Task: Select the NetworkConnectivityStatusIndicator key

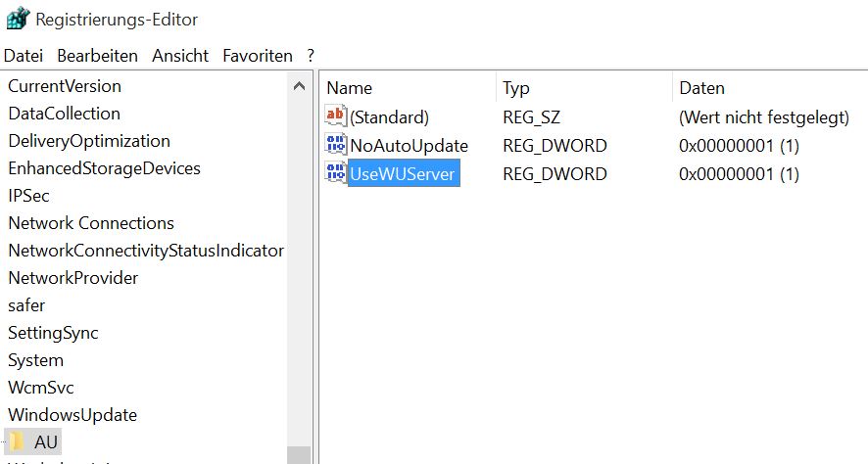Action: pyautogui.click(x=145, y=251)
